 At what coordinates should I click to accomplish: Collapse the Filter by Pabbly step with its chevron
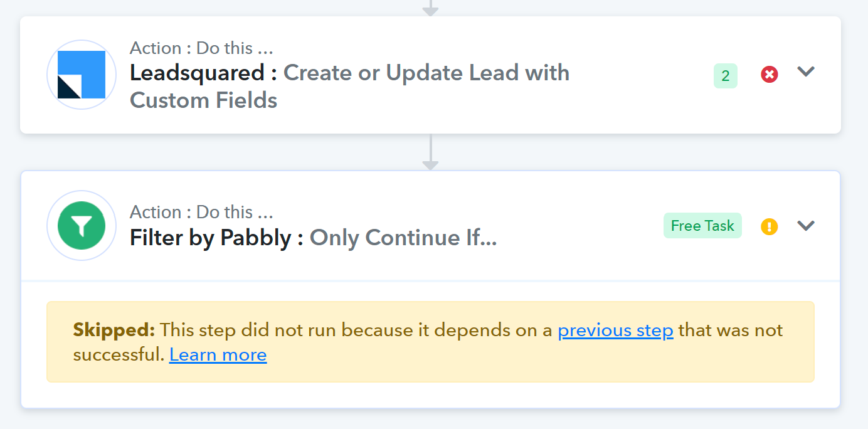806,225
